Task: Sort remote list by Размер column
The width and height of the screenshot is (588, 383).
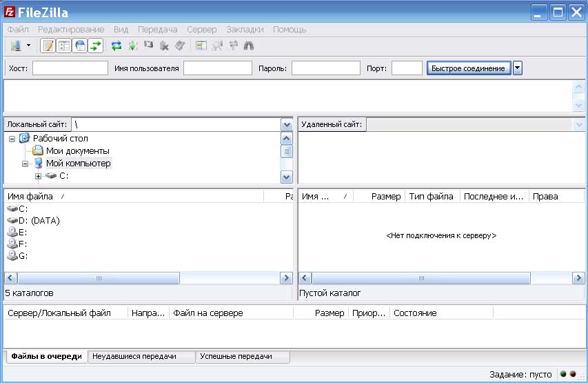Action: 379,197
